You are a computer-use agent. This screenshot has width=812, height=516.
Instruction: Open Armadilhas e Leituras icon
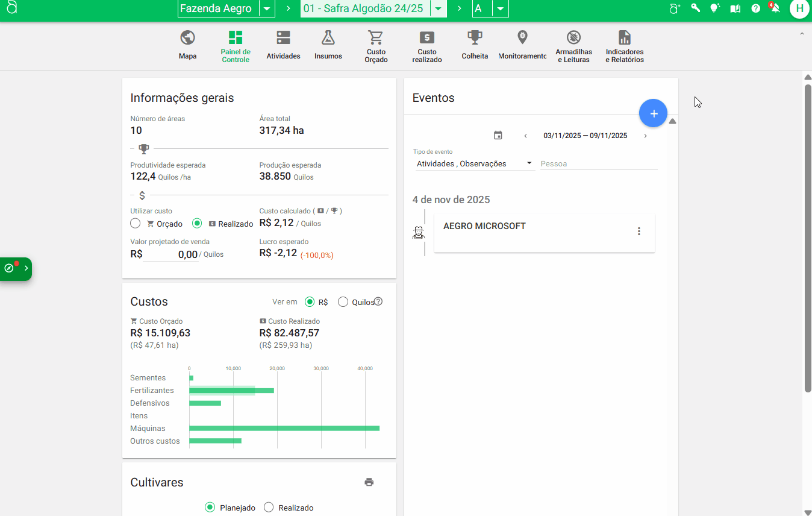coord(573,39)
